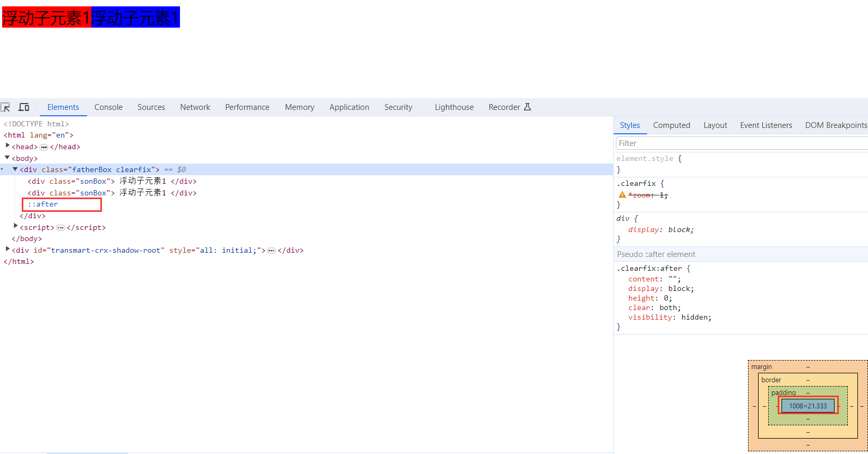Click the ellipsis badge inside the script tag
This screenshot has height=454, width=868.
tap(61, 228)
